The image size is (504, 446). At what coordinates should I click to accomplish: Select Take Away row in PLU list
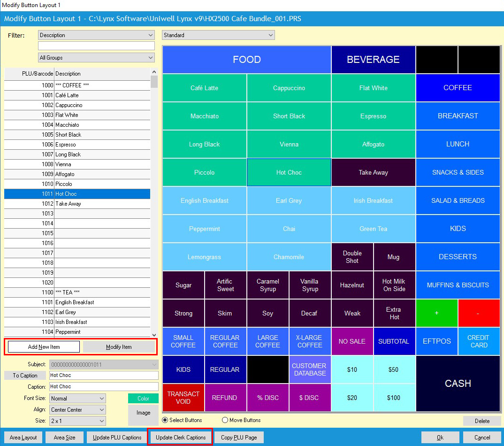click(x=77, y=204)
